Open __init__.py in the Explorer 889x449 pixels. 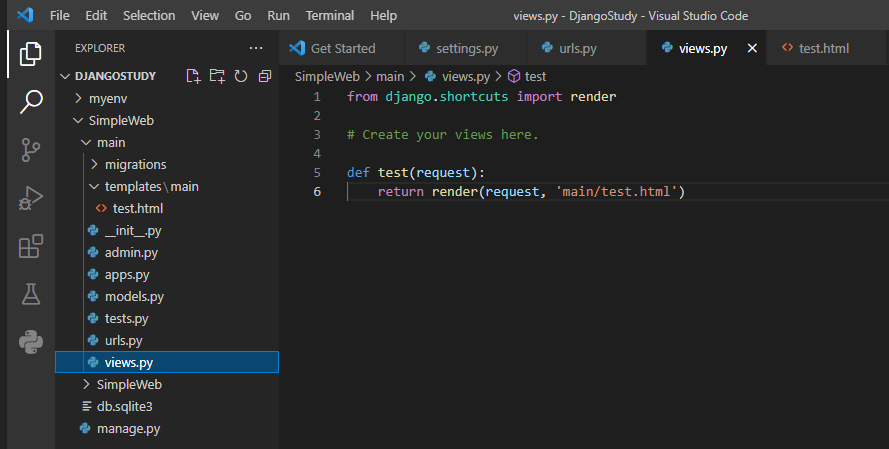point(167,230)
